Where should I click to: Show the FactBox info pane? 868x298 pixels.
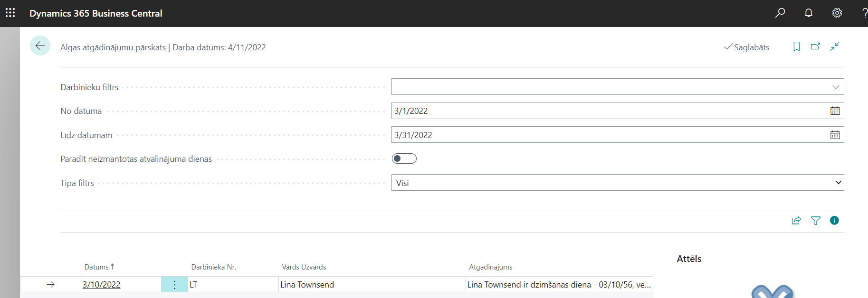[834, 221]
